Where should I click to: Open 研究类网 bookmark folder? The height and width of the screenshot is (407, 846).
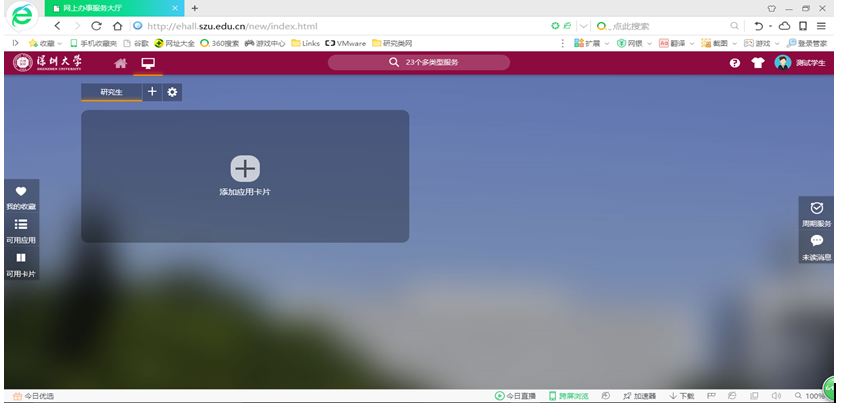[x=392, y=43]
